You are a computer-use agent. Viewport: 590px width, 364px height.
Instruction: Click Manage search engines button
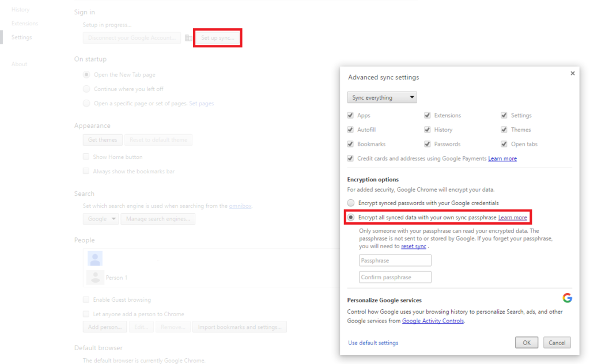point(158,219)
